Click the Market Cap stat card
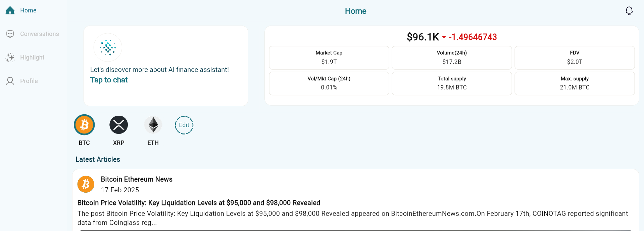The width and height of the screenshot is (644, 231). [x=329, y=57]
